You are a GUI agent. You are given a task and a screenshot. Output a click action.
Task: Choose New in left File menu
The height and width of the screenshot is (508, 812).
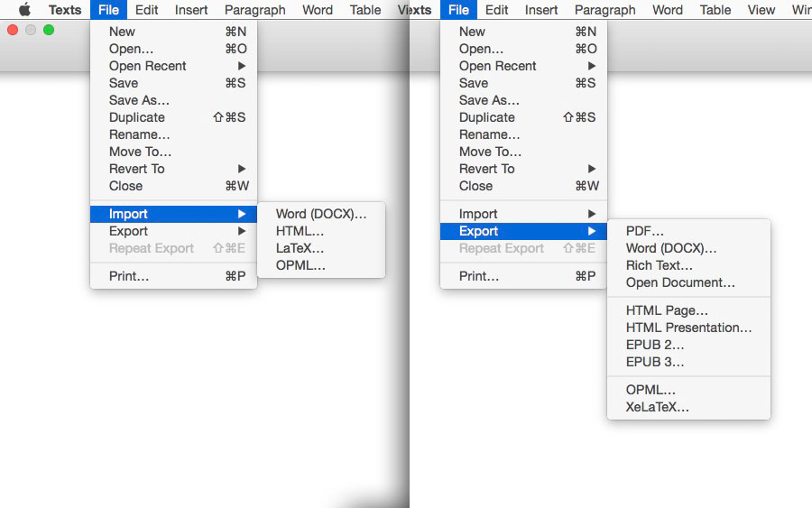(173, 32)
